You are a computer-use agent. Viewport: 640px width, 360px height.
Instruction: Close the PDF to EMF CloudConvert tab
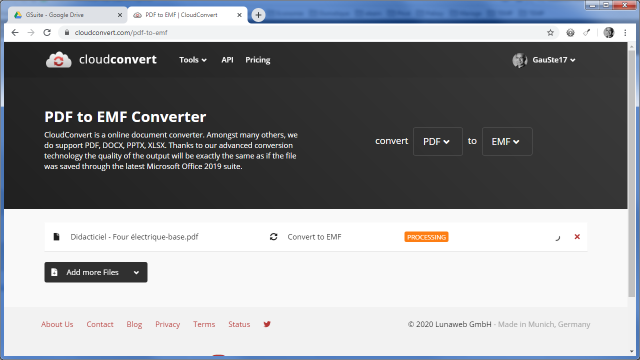(239, 15)
